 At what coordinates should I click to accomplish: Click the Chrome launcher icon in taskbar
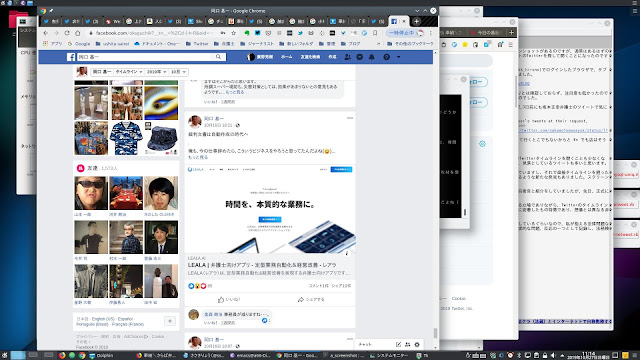(82, 355)
